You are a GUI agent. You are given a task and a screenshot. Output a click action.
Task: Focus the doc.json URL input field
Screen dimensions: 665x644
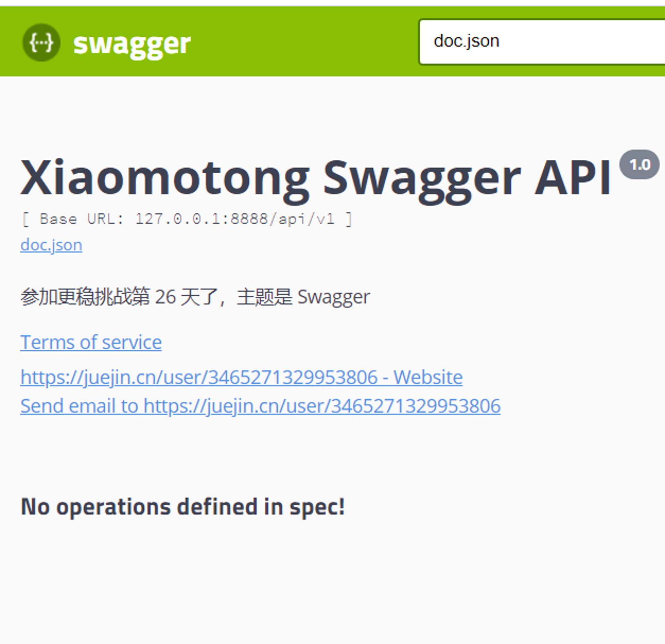pyautogui.click(x=542, y=42)
